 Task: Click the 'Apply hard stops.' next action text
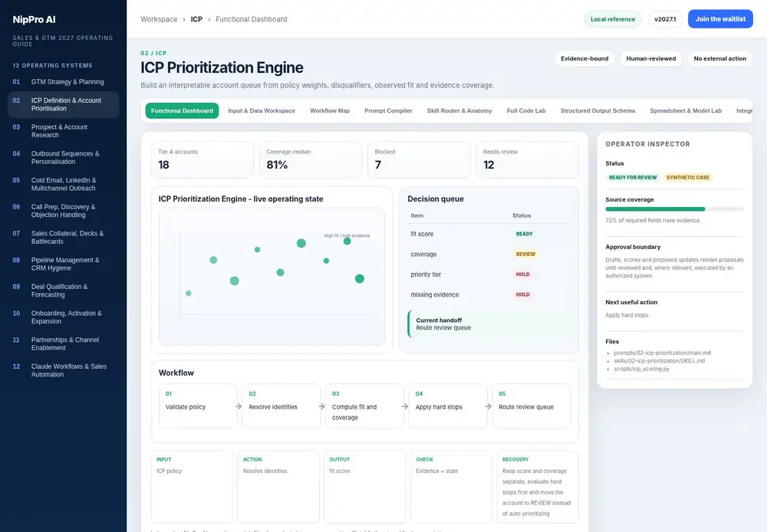(x=627, y=315)
